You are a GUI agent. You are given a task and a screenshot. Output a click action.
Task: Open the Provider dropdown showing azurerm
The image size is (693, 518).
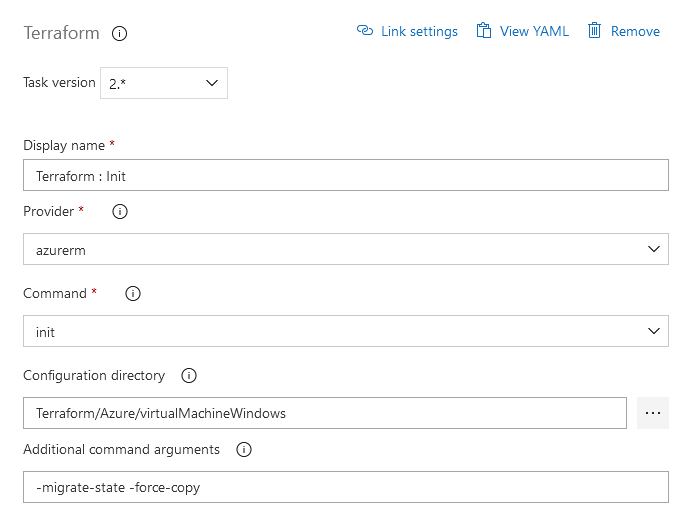point(346,249)
